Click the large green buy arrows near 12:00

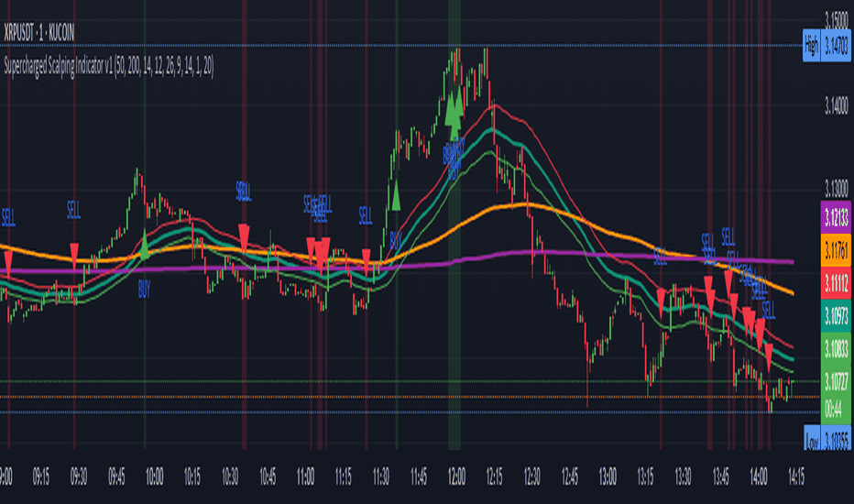(454, 112)
